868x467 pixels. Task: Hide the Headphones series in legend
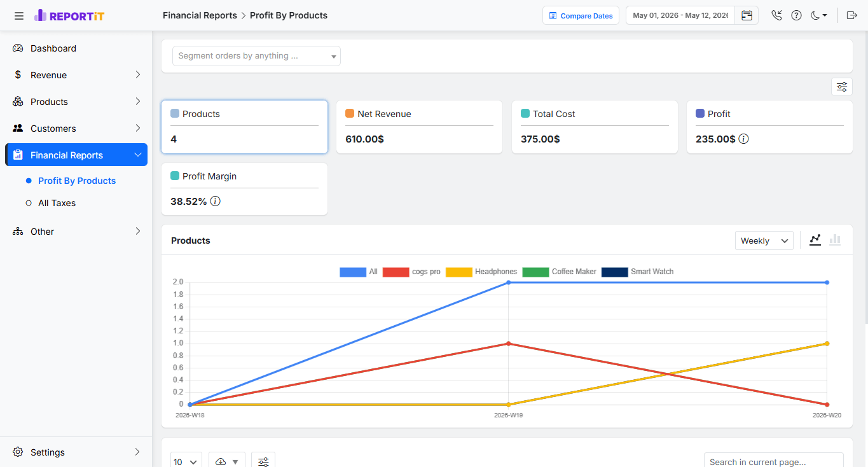point(481,272)
